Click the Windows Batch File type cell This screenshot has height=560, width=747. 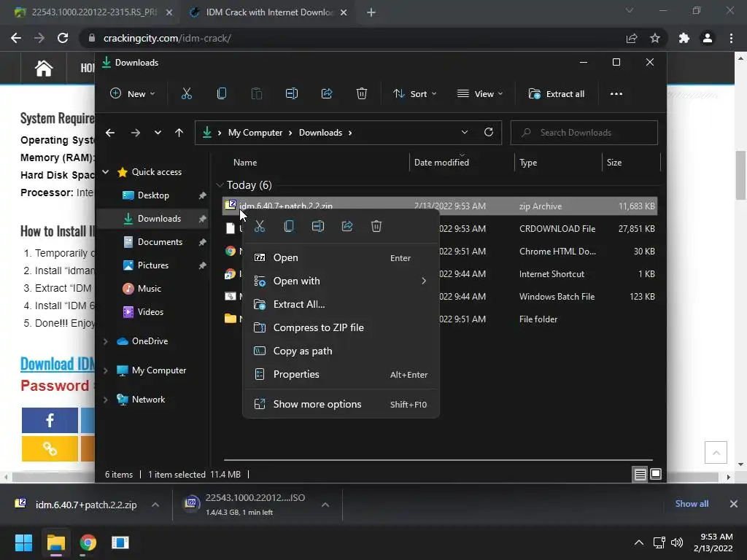[x=557, y=296]
